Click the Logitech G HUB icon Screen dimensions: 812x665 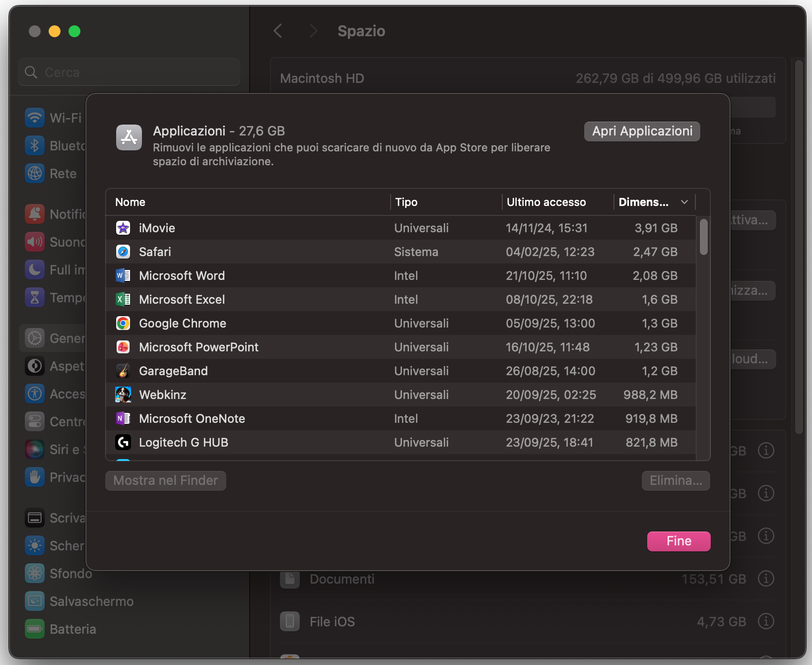pyautogui.click(x=122, y=442)
